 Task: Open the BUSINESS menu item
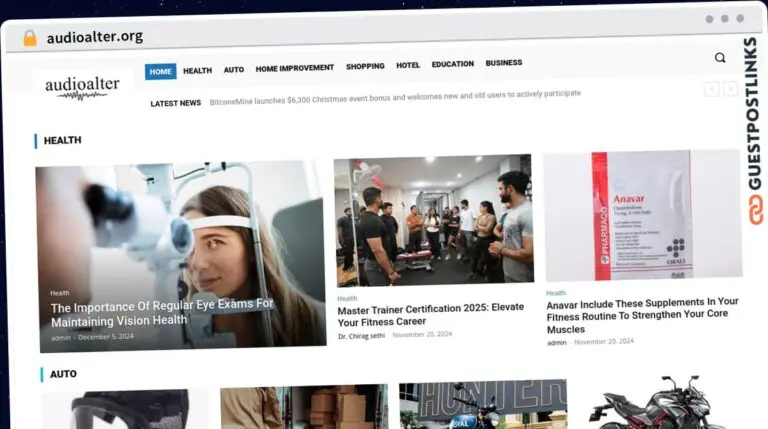coord(504,63)
